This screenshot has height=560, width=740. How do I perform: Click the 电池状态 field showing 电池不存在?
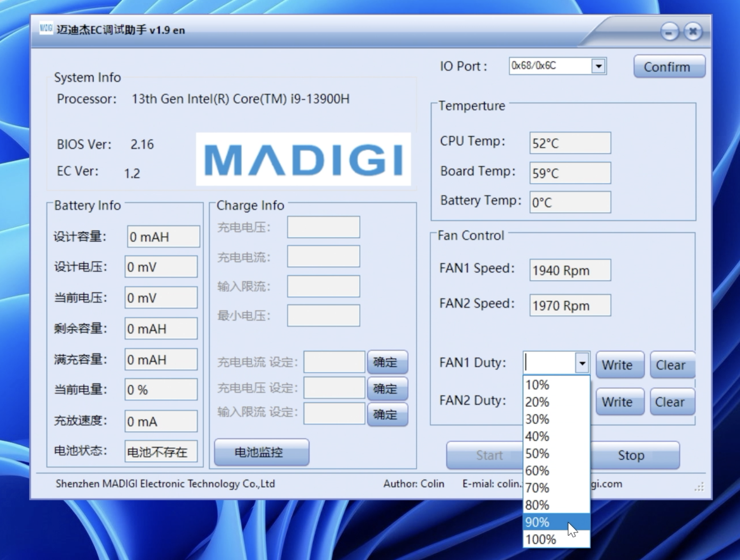(161, 451)
